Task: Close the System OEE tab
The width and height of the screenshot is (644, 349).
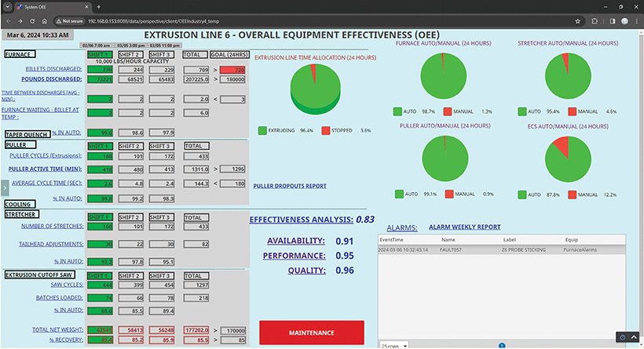Action: tap(86, 6)
